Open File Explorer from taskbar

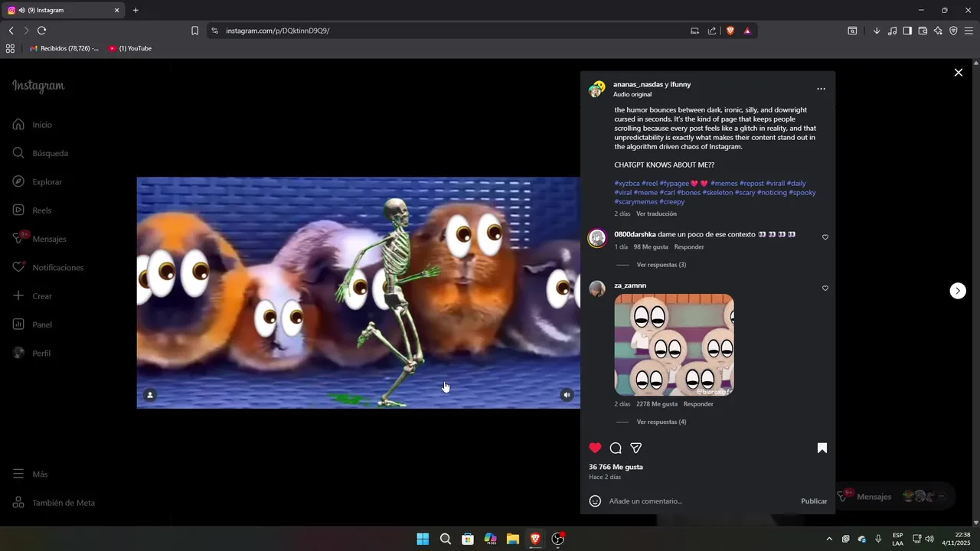(x=512, y=539)
